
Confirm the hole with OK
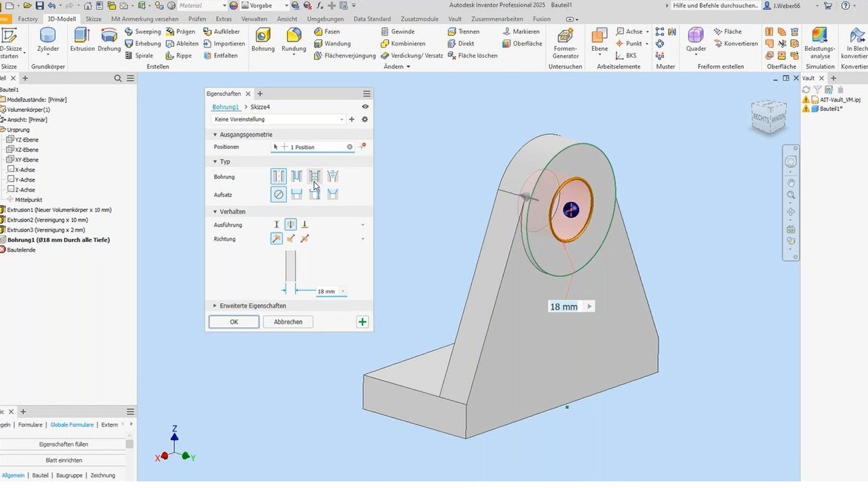click(234, 322)
